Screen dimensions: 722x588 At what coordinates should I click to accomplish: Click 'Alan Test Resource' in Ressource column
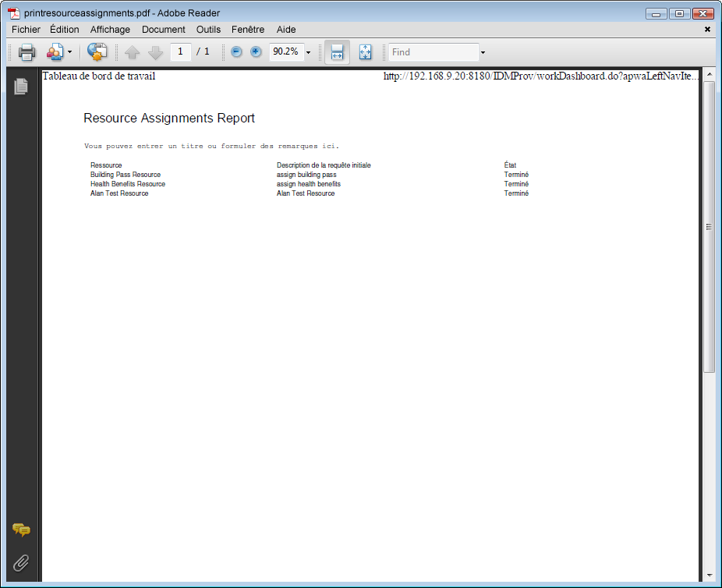point(119,193)
